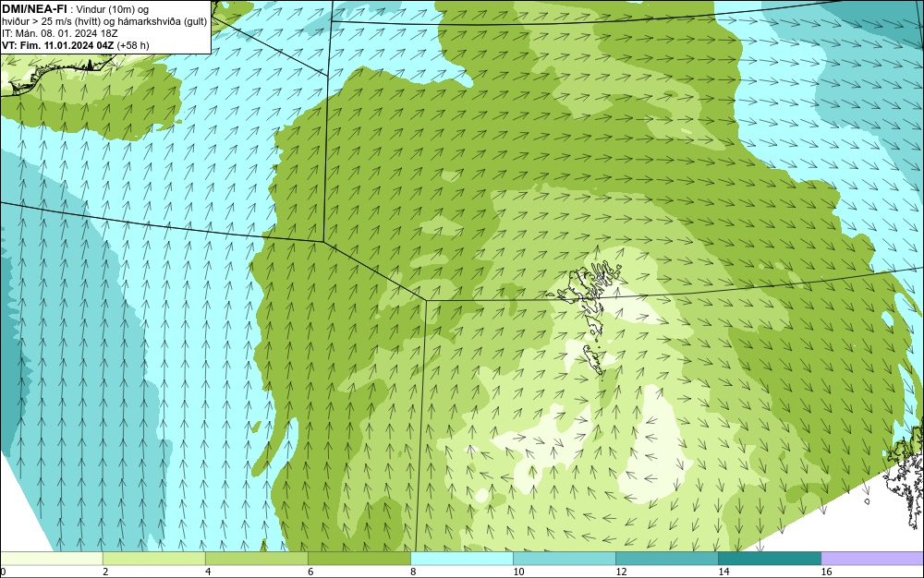The image size is (924, 578).
Task: Click the main Faroe Islands outline on the map
Action: (590, 288)
